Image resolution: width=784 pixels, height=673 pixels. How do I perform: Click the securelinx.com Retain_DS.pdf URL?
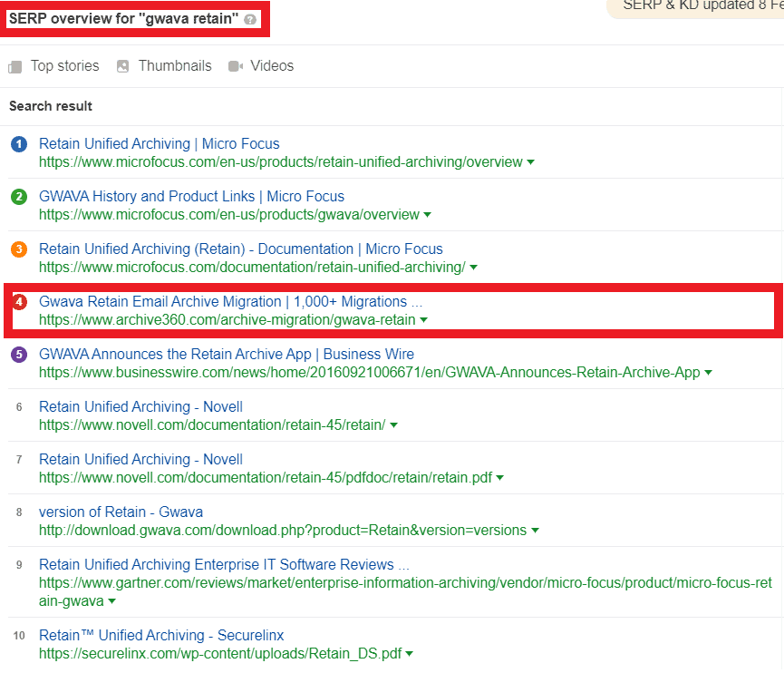tap(220, 653)
